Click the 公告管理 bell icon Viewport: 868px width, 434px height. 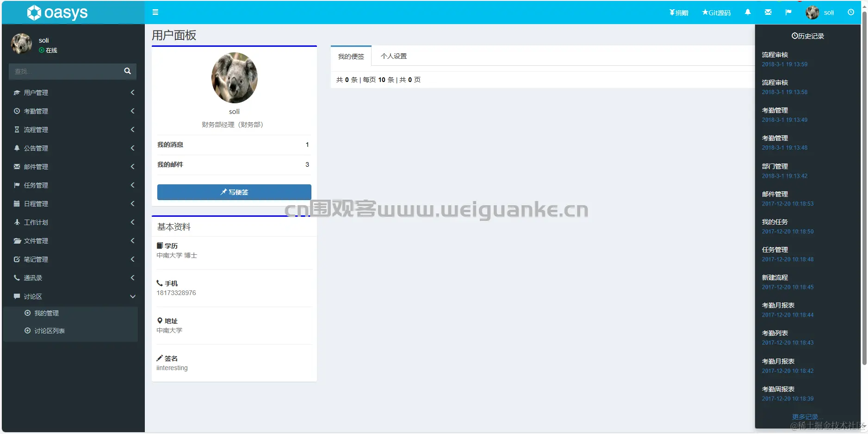(17, 148)
